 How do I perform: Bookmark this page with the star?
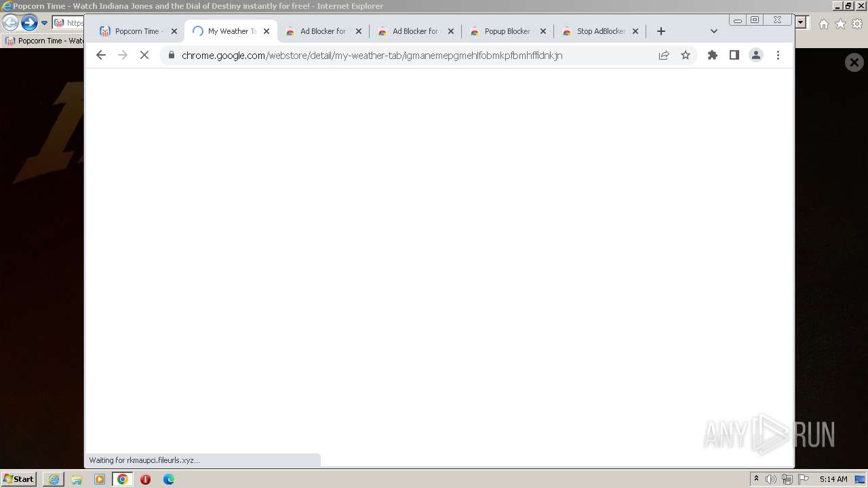(x=686, y=56)
